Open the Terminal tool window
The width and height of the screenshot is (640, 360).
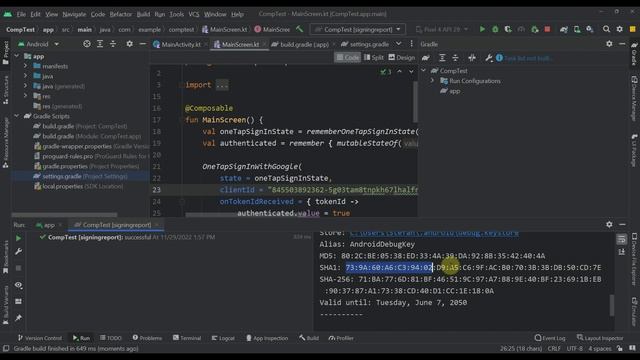[187, 338]
